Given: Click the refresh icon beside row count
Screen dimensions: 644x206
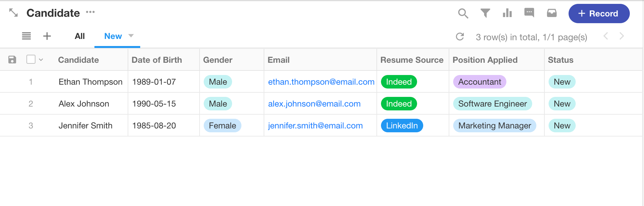Looking at the screenshot, I should pos(460,37).
